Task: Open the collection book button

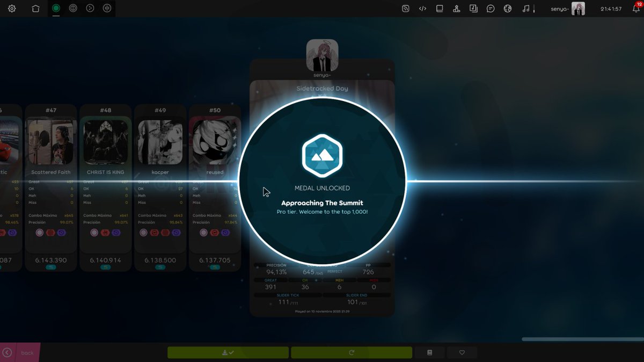Action: point(429,352)
